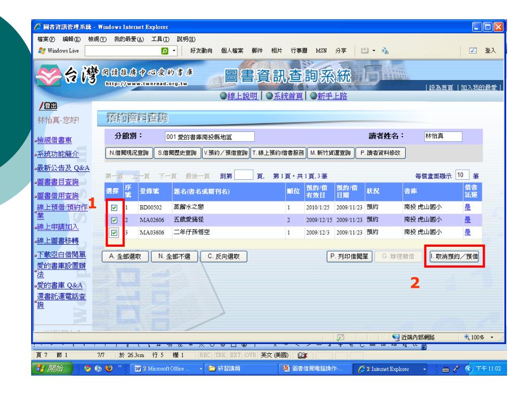Viewport: 532px width, 399px height.
Task: Click the M.新竹貨運查詢 button
Action: [x=330, y=153]
